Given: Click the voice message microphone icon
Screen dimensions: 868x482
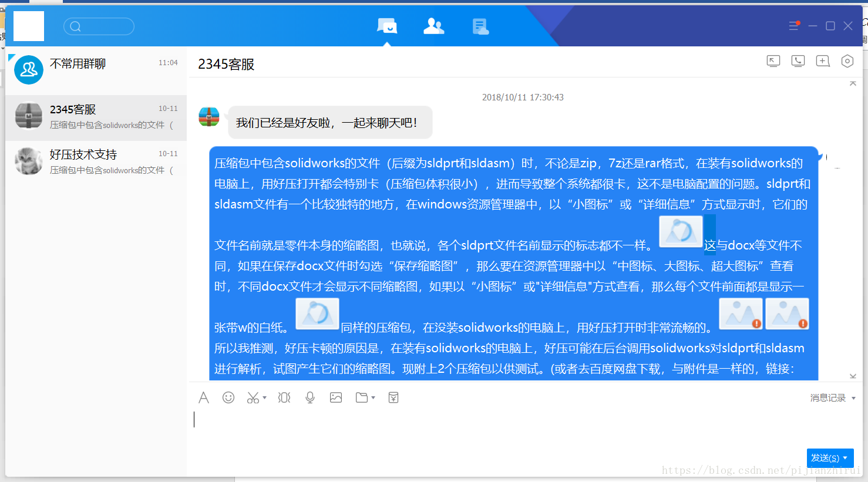Looking at the screenshot, I should 310,397.
